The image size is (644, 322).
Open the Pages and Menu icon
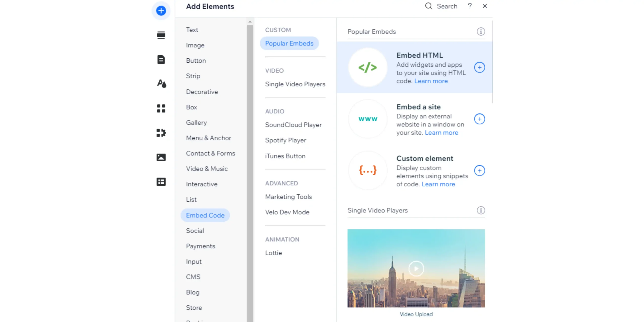pos(161,60)
